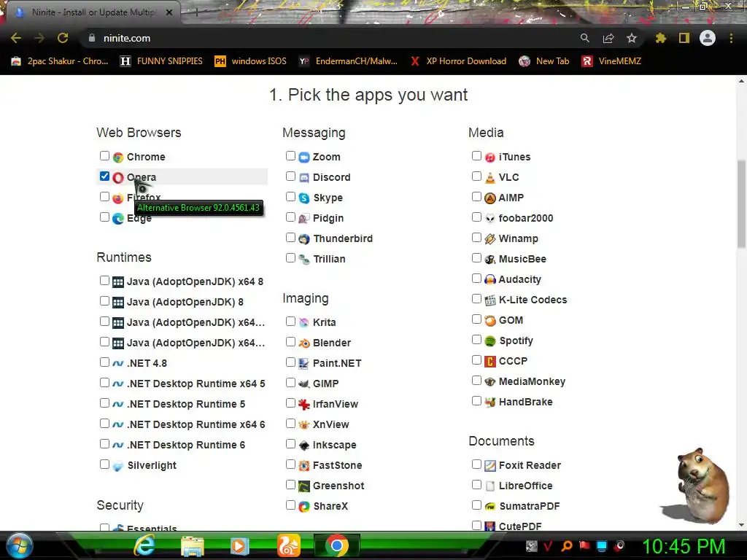This screenshot has height=560, width=747.
Task: Click the Greenshot label
Action: point(338,486)
